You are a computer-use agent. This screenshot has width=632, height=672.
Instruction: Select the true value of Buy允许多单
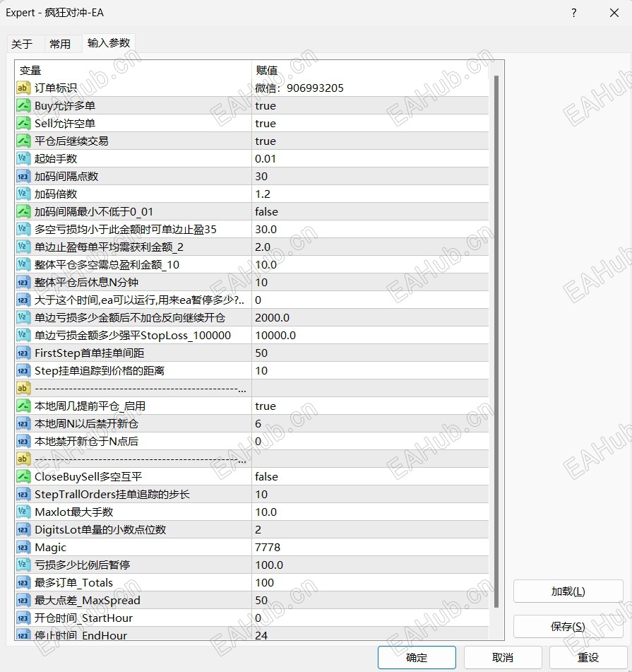[x=266, y=106]
